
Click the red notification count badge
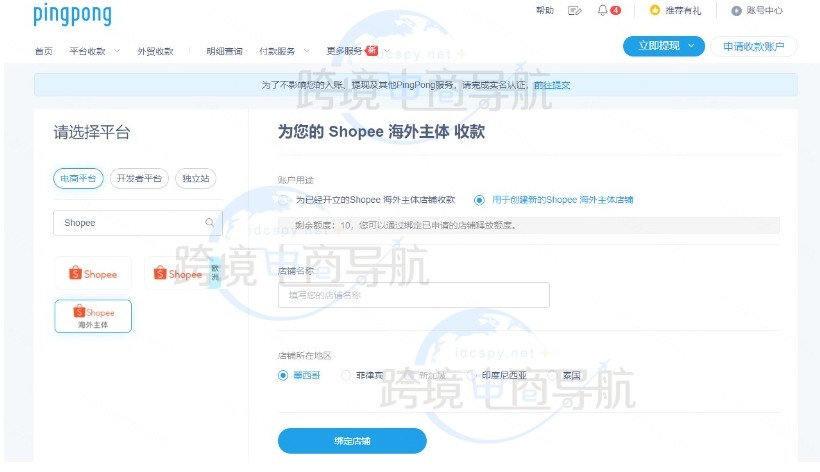(616, 10)
